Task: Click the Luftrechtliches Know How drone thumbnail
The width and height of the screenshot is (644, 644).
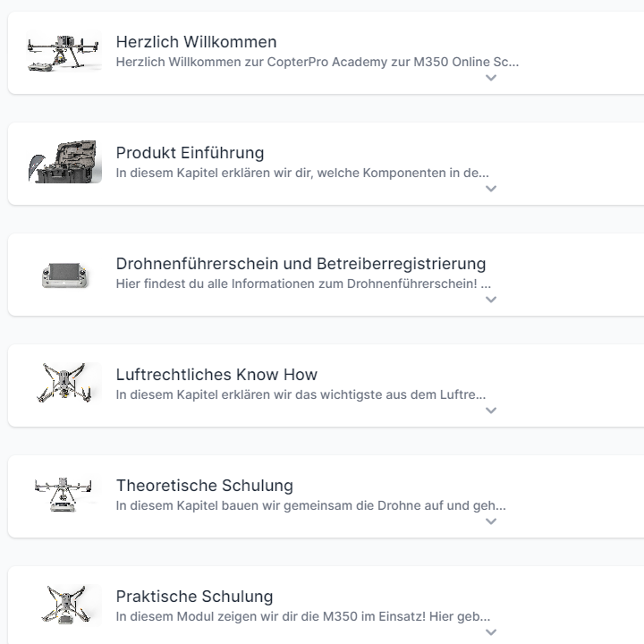Action: (x=64, y=385)
